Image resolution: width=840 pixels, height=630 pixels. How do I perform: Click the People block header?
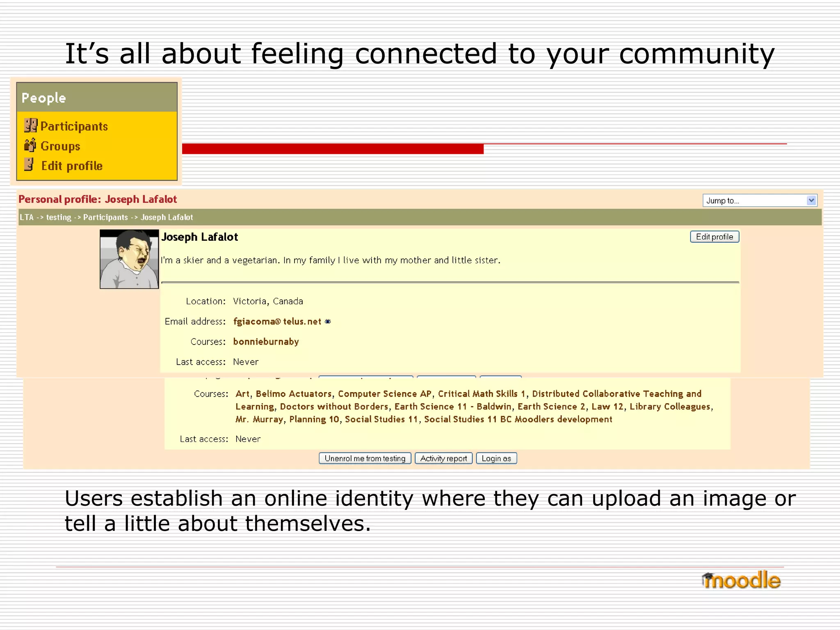tap(97, 98)
